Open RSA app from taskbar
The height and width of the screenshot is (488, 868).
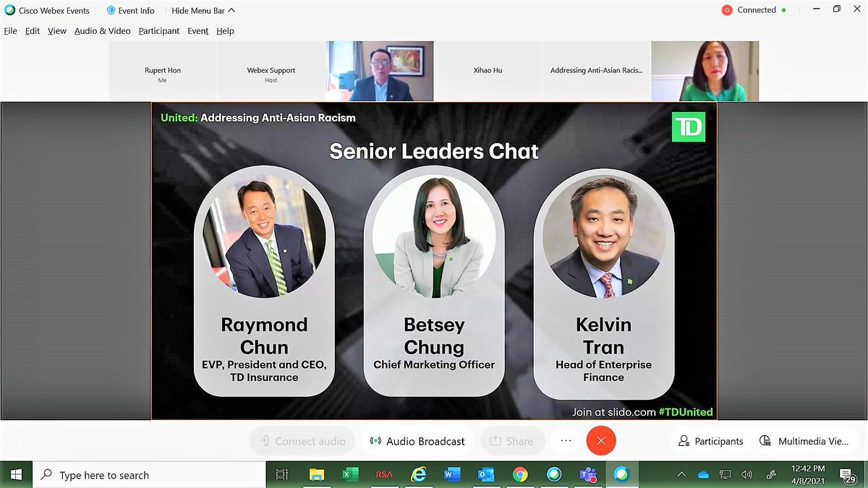384,475
